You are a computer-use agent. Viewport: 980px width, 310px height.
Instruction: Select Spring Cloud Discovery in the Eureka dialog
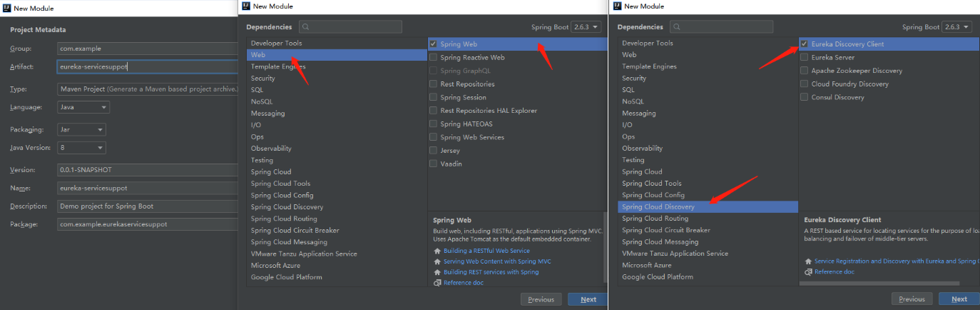pos(708,206)
